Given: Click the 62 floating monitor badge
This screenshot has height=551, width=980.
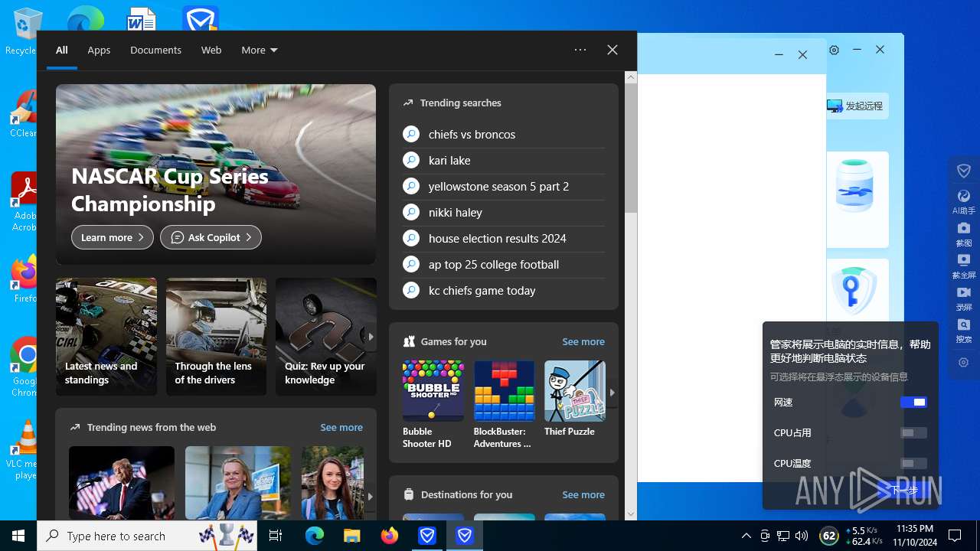Looking at the screenshot, I should pos(828,536).
